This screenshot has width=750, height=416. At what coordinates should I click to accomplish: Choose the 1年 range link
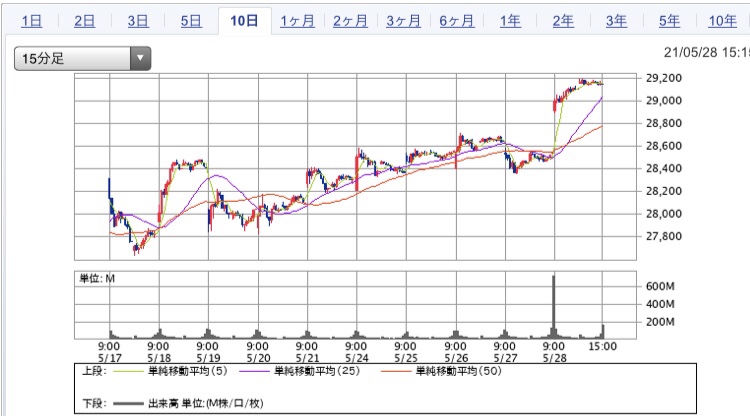click(x=510, y=21)
